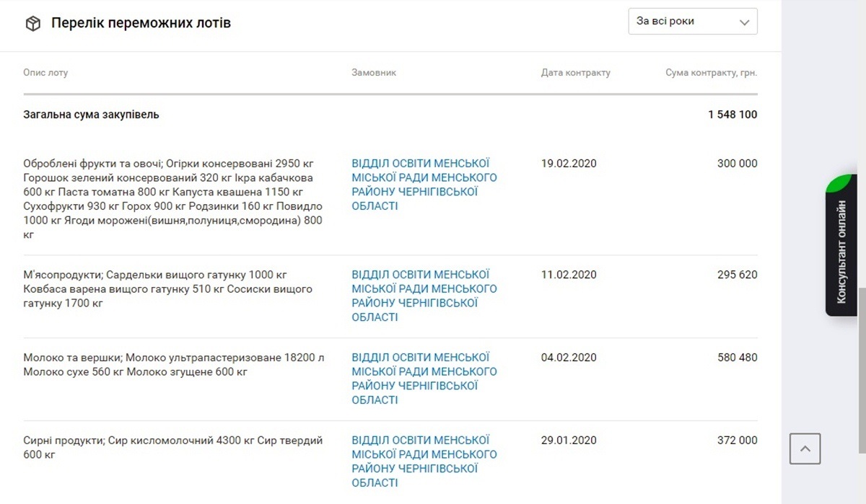Select the contract sum 372 000

pos(738,441)
